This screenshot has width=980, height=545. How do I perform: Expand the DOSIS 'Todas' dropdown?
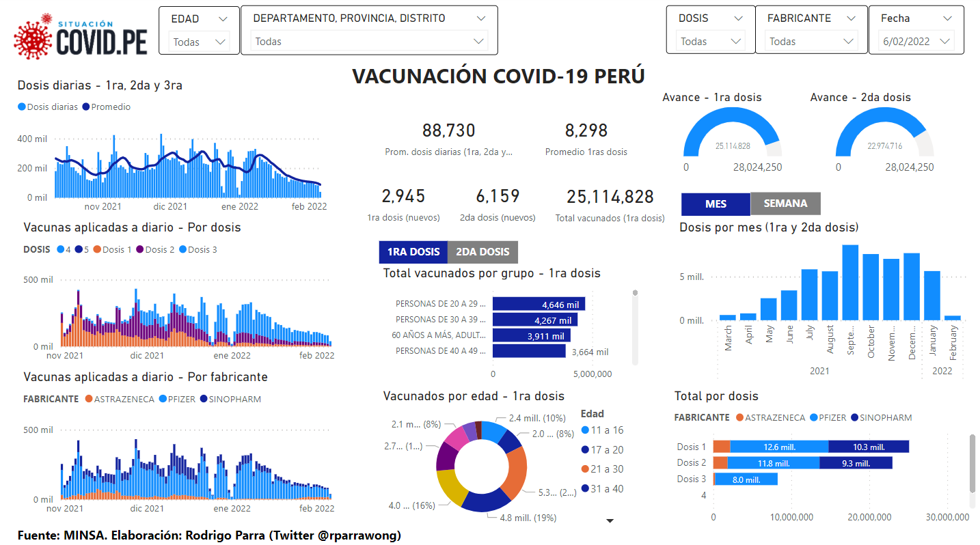(x=736, y=41)
